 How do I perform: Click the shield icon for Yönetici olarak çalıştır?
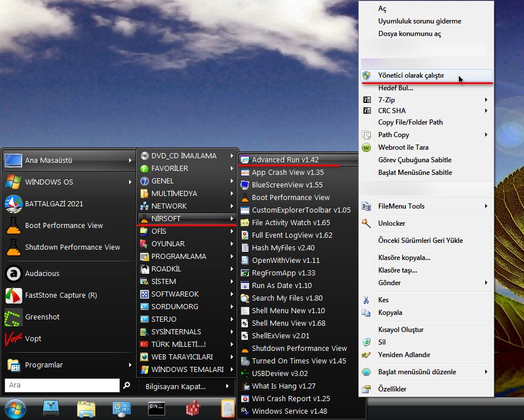click(x=366, y=75)
